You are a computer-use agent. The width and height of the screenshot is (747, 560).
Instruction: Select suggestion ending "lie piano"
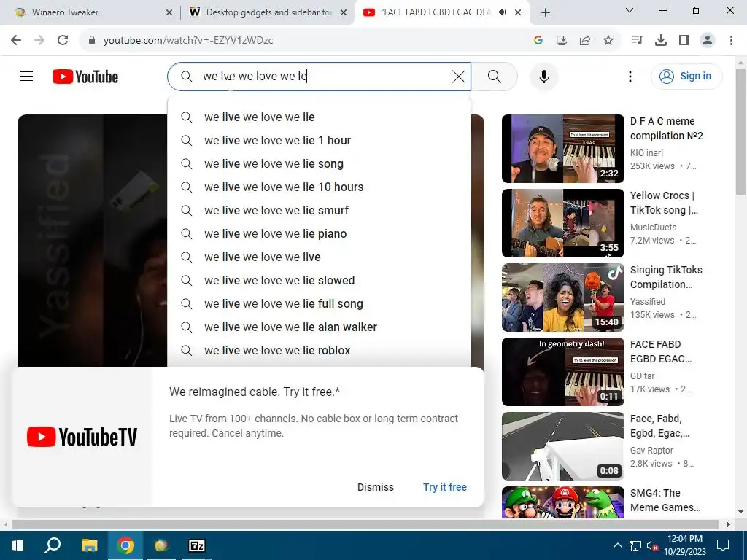[x=320, y=233]
